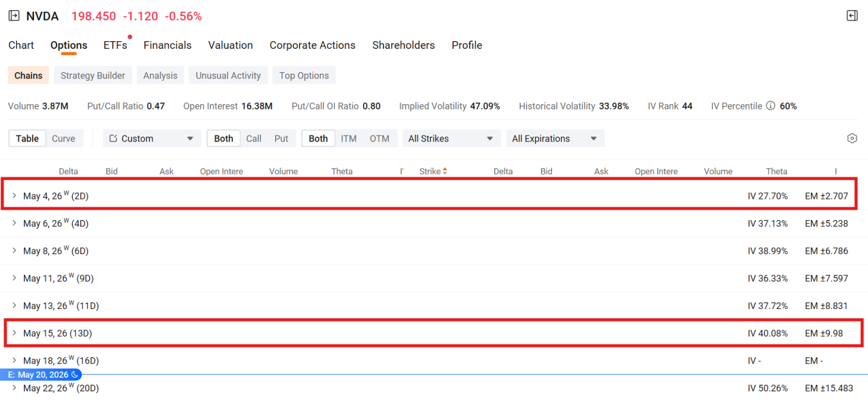Open the Shareholders tab

pos(404,45)
